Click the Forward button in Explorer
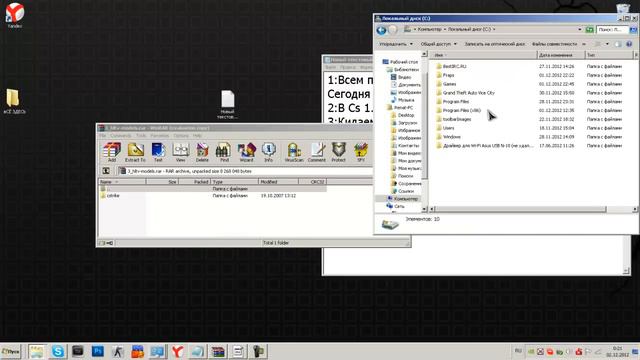This screenshot has height=360, width=640. (393, 30)
